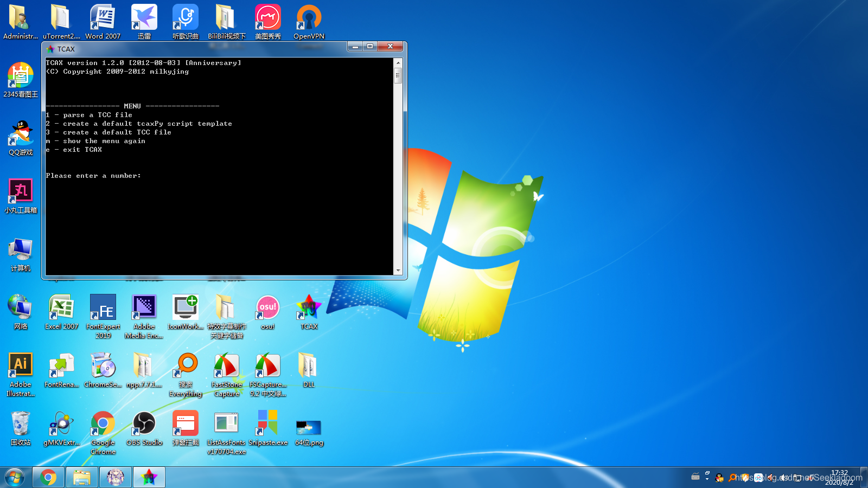Click the TCAX version 1.2.0 header line
This screenshot has width=868, height=488.
(143, 63)
